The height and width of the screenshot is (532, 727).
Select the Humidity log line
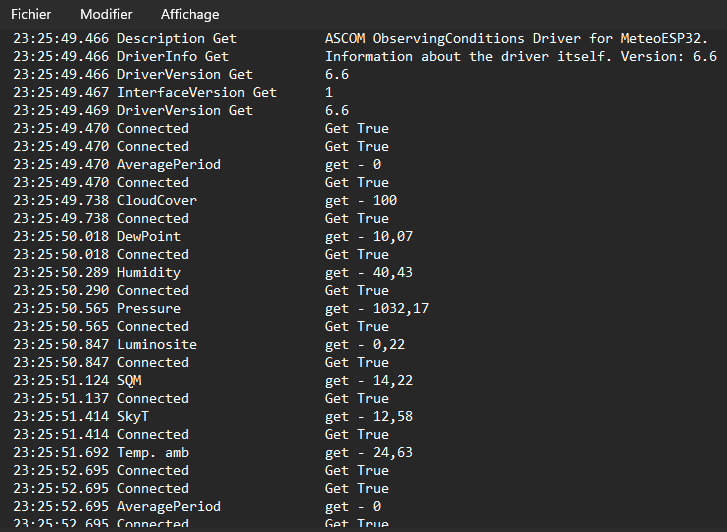(148, 272)
